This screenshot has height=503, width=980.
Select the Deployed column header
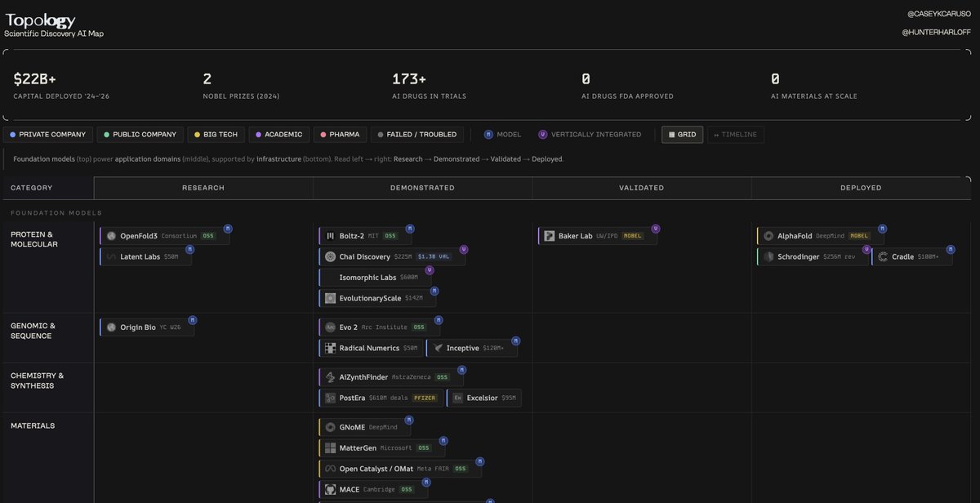pos(861,188)
